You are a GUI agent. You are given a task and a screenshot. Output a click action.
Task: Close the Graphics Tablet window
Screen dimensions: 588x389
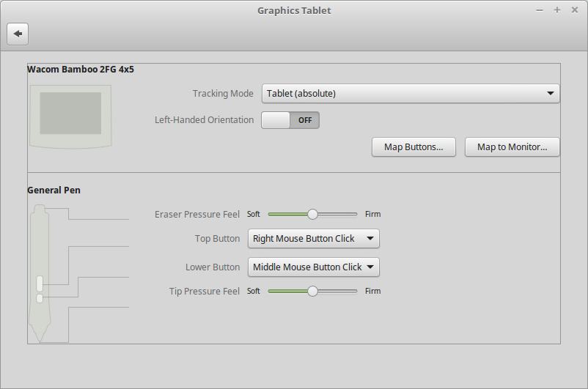(574, 10)
